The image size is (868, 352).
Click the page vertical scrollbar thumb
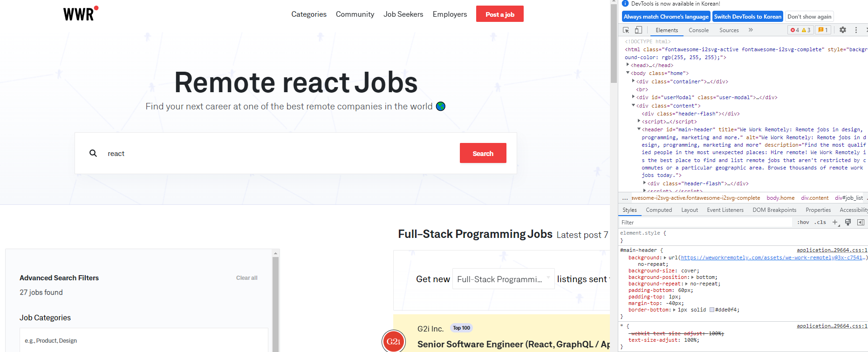coord(614,43)
